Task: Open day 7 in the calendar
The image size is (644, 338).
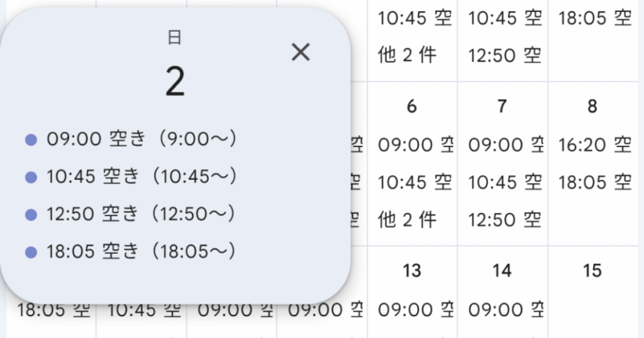Action: 502,107
